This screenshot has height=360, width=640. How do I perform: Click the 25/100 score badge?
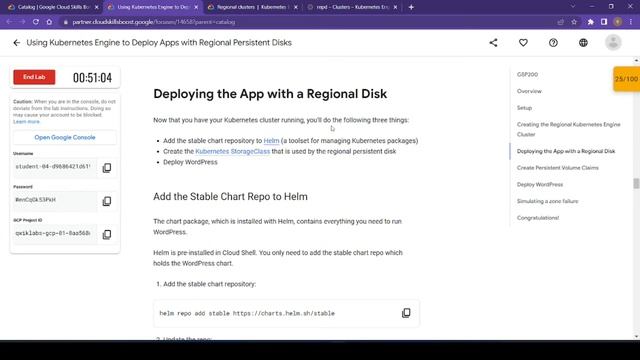[x=627, y=79]
